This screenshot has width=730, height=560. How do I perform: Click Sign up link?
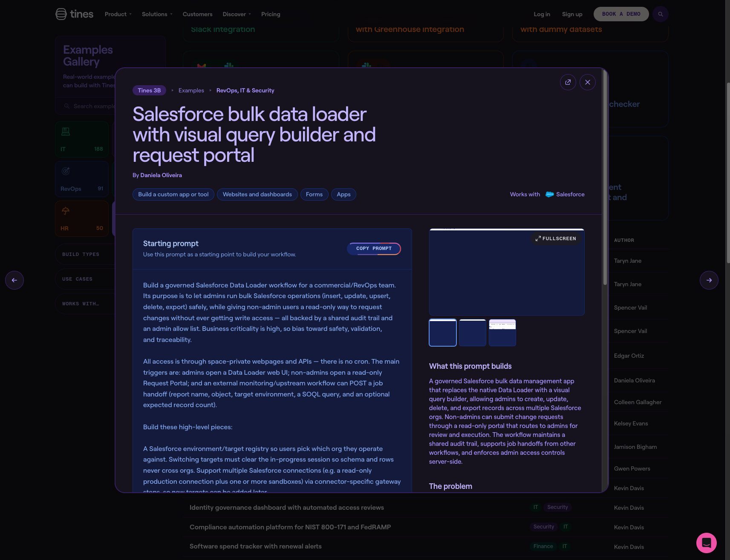[572, 14]
